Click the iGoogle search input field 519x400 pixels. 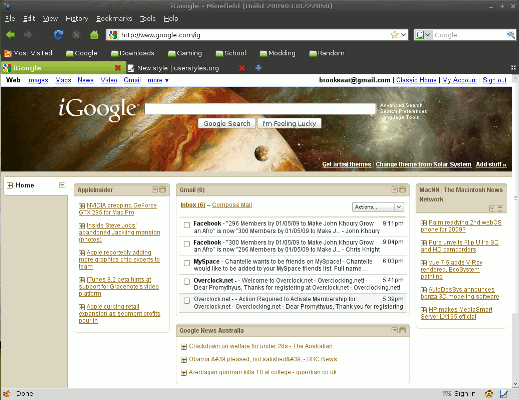pyautogui.click(x=260, y=109)
